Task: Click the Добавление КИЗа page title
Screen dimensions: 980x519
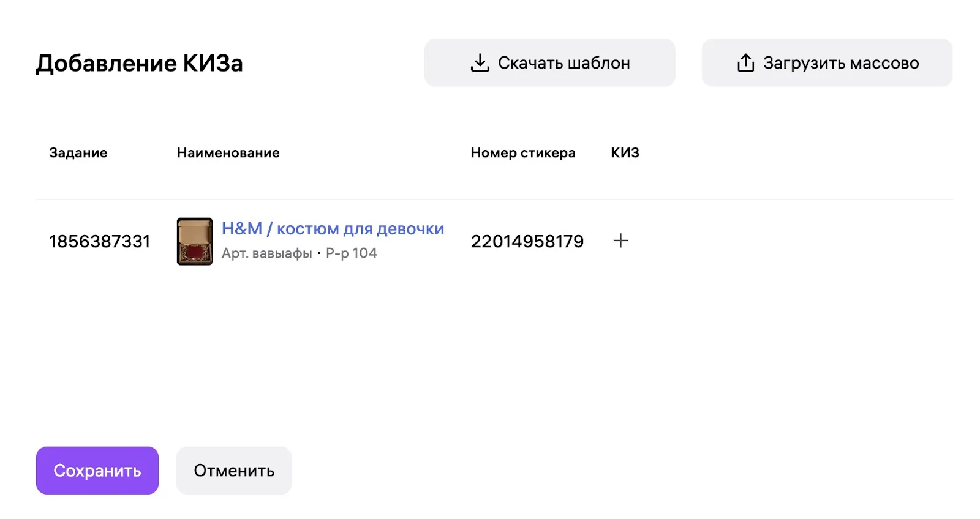Action: (140, 64)
